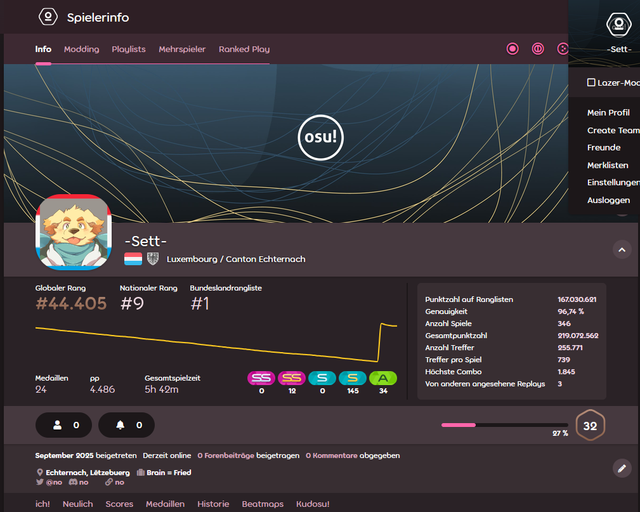
Task: Jump to the Beatmaps section
Action: click(x=262, y=504)
